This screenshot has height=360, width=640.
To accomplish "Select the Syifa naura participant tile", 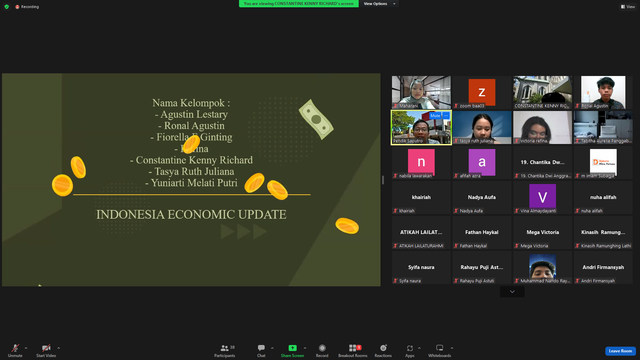I will (x=421, y=268).
